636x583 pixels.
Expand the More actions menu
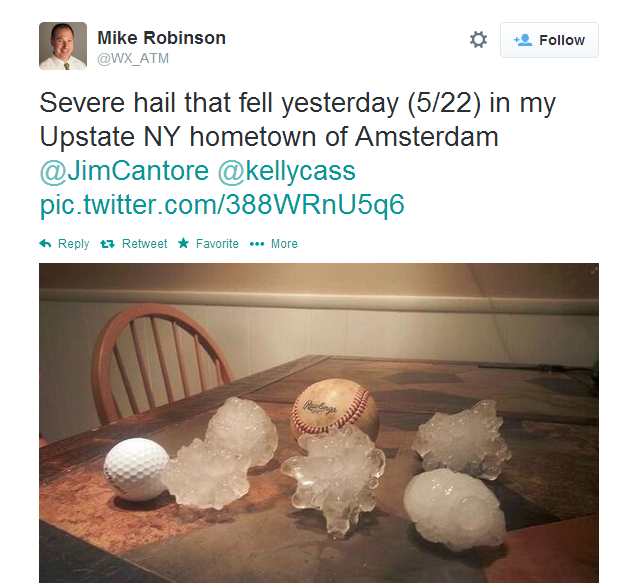point(284,244)
